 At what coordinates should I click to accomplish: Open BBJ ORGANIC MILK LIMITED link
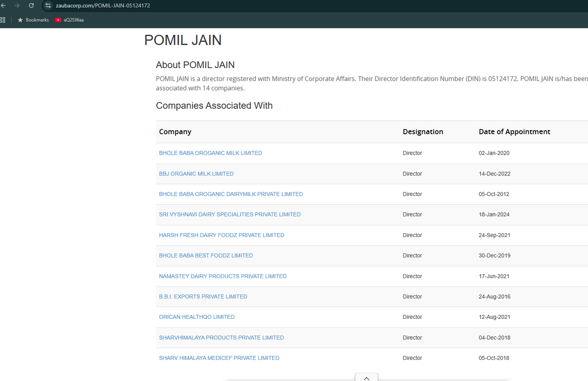(x=196, y=174)
